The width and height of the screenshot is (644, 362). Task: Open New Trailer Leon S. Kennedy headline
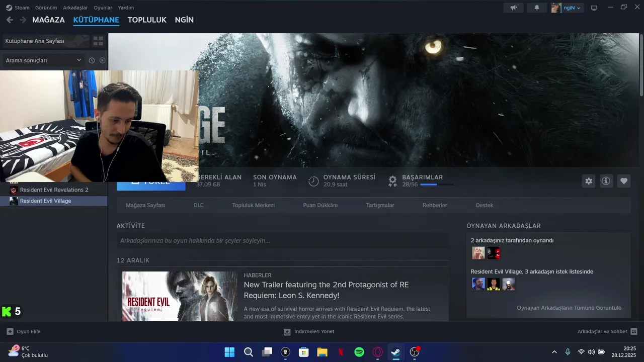pyautogui.click(x=326, y=290)
